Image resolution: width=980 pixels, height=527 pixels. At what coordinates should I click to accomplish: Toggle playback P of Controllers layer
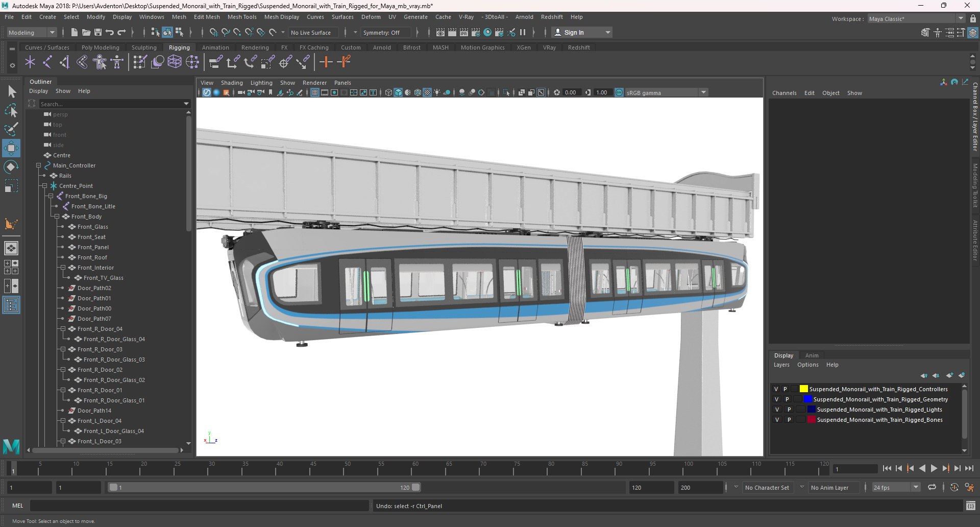(x=786, y=389)
